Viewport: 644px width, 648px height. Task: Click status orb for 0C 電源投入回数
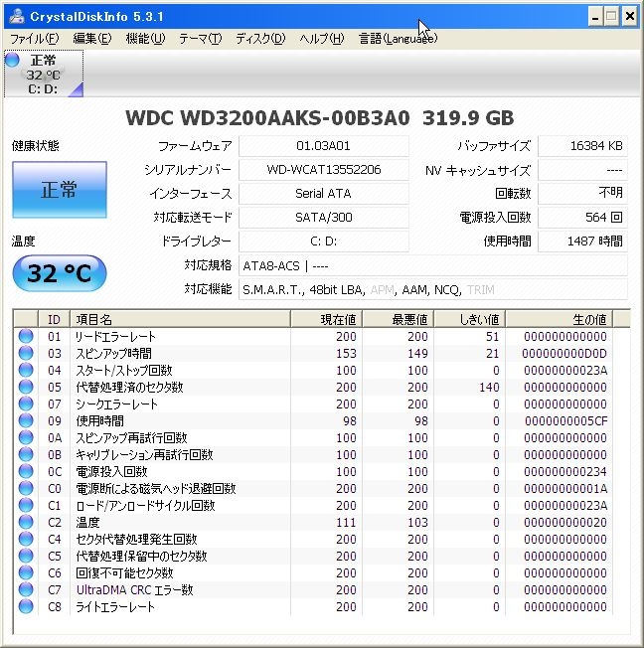pos(26,471)
